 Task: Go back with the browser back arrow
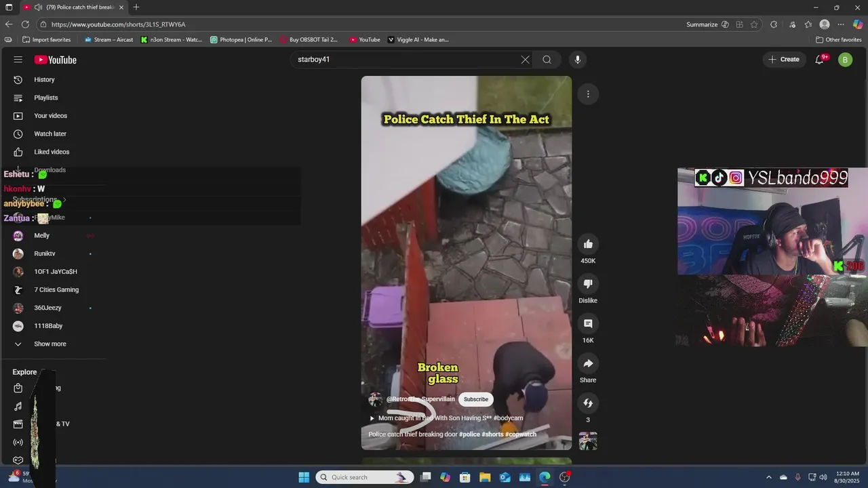(x=9, y=24)
